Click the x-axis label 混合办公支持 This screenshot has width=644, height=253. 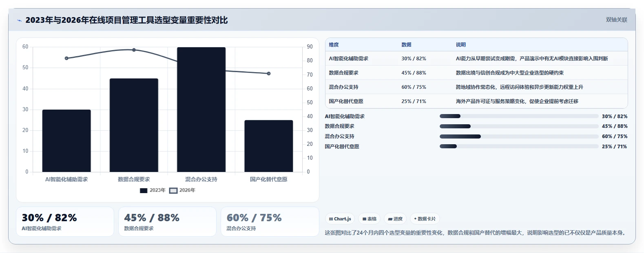click(201, 179)
